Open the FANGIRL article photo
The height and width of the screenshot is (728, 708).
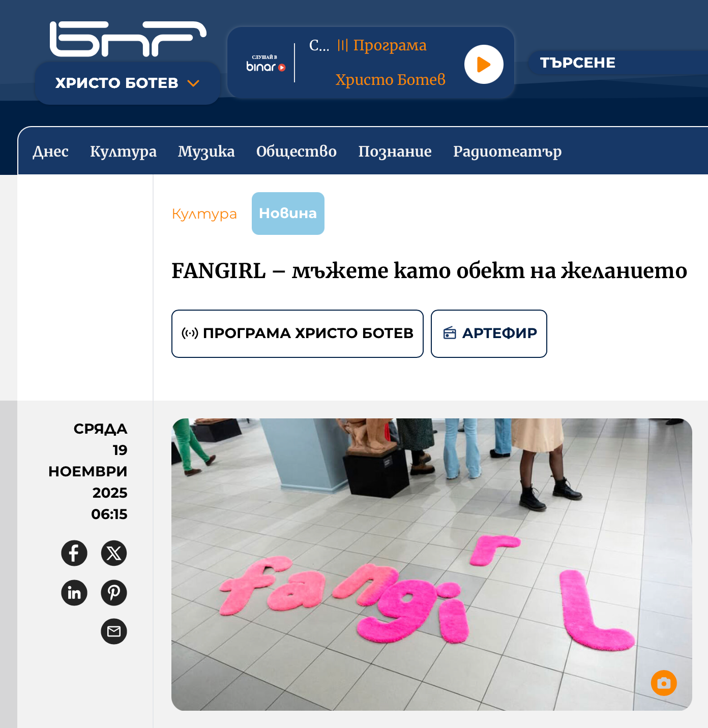click(431, 564)
